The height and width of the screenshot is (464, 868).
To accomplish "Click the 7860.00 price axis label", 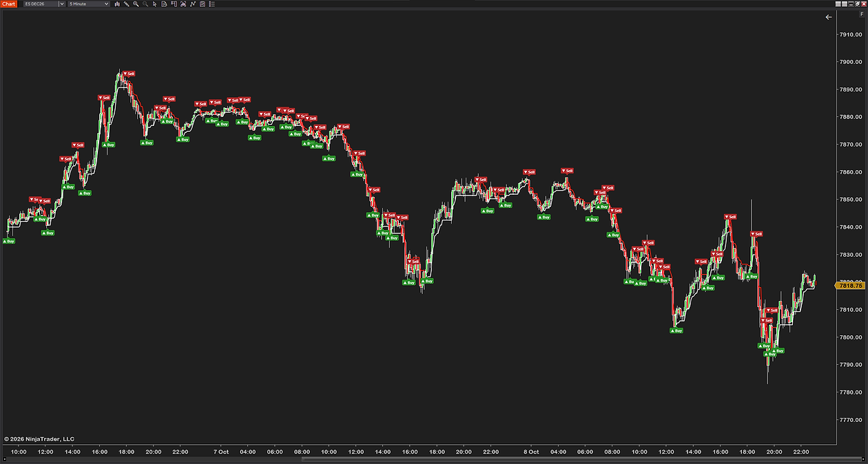I will click(850, 172).
